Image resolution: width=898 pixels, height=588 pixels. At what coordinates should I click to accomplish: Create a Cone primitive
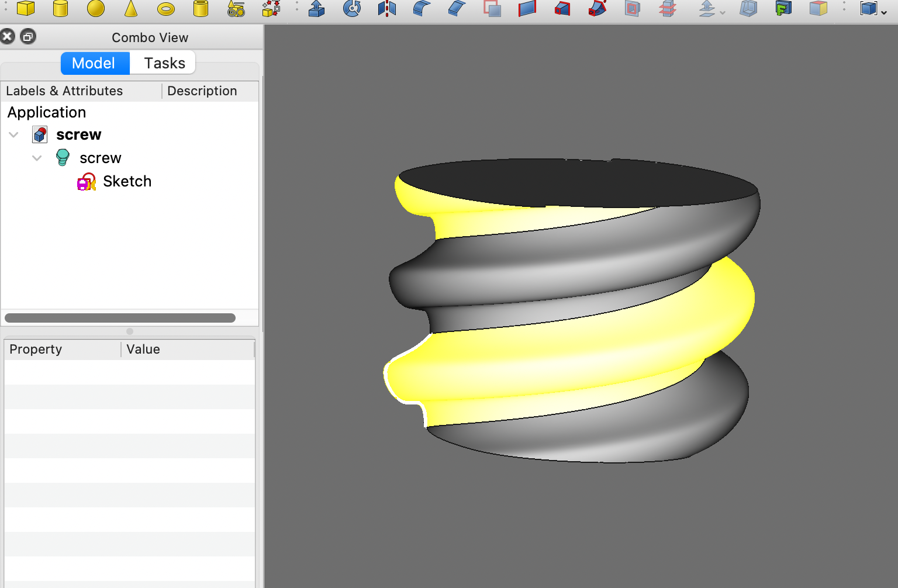(131, 8)
